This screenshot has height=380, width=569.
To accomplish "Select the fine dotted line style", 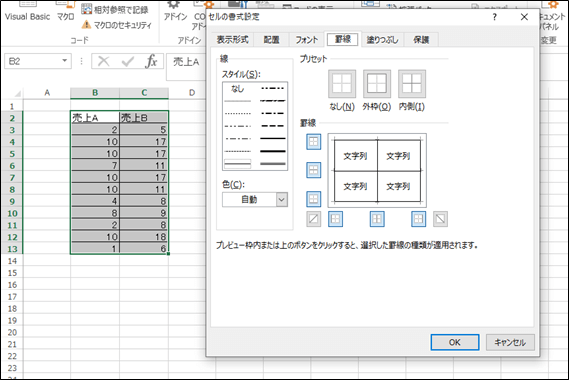I will tap(238, 114).
